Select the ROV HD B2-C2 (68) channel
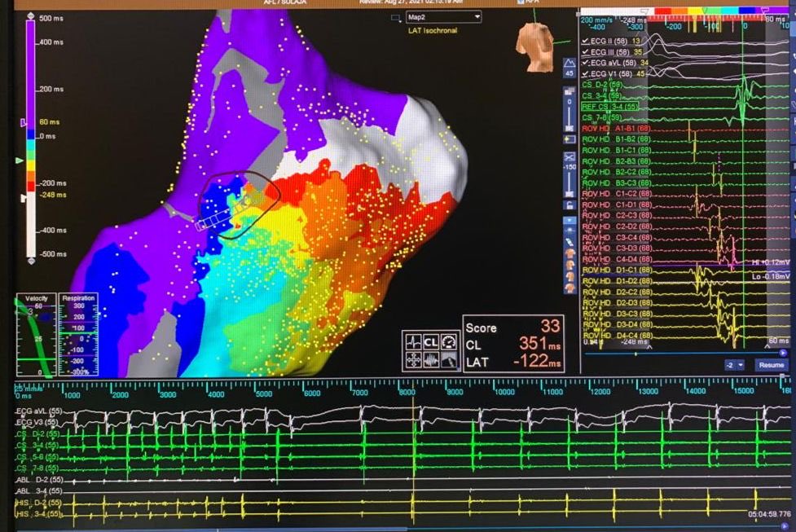This screenshot has width=796, height=532. tap(616, 172)
